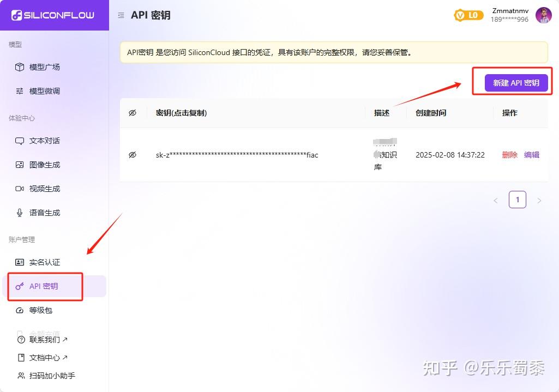
Task: Click the gauge icon beside 等级包
Action: [x=20, y=310]
